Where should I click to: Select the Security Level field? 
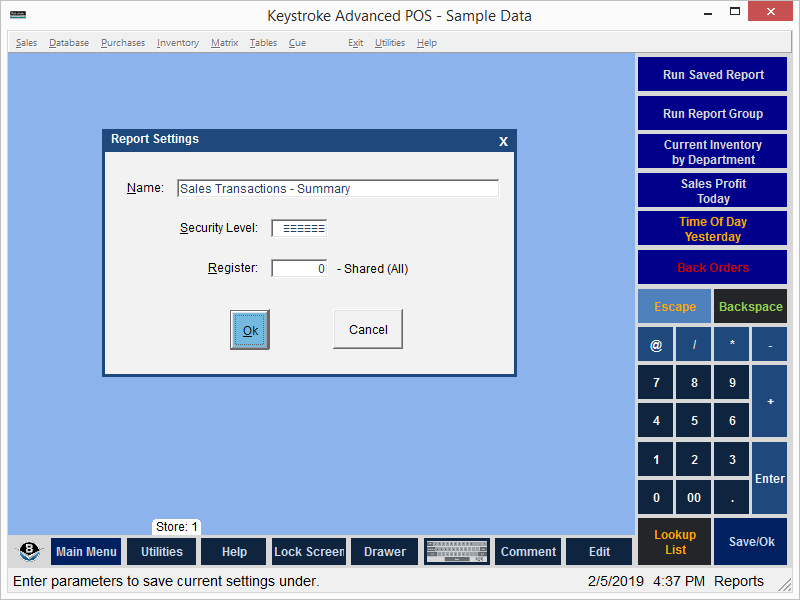coord(299,228)
